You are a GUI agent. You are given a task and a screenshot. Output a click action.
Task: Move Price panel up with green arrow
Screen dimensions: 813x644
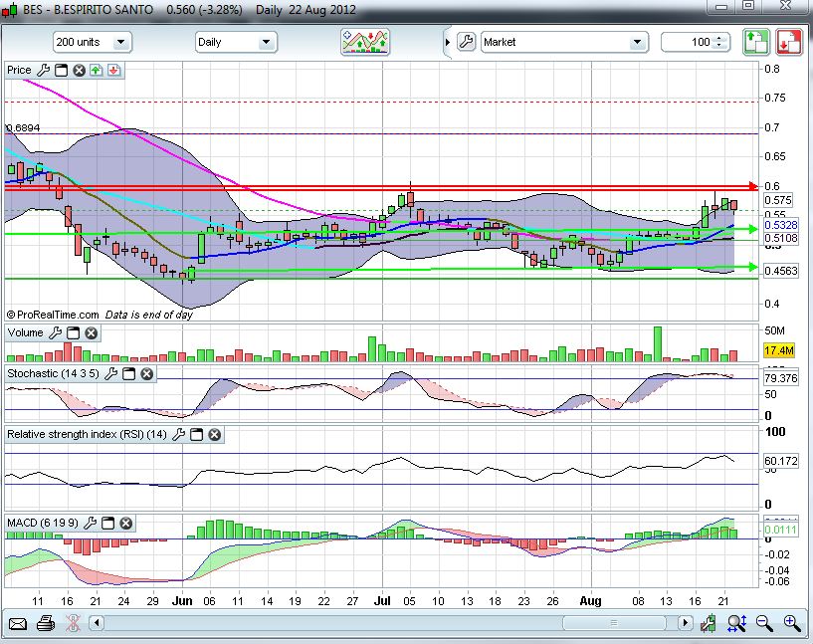pos(97,70)
